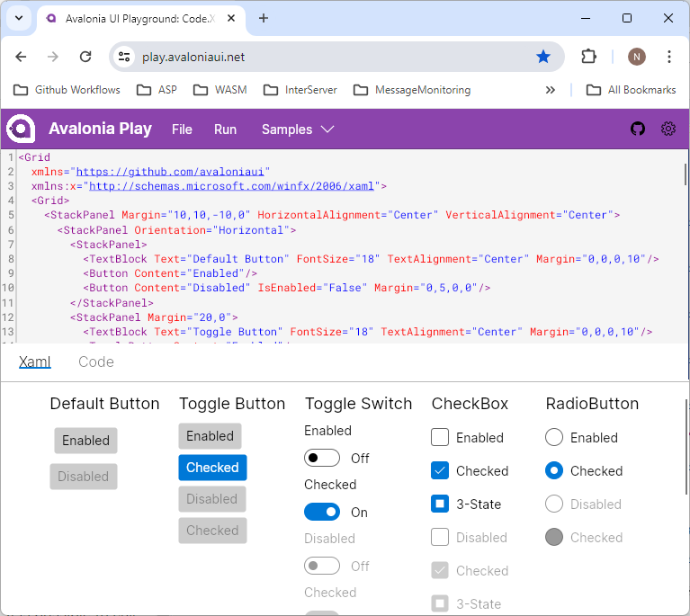Tick the Enabled checkbox
The image size is (690, 616).
[x=440, y=437]
